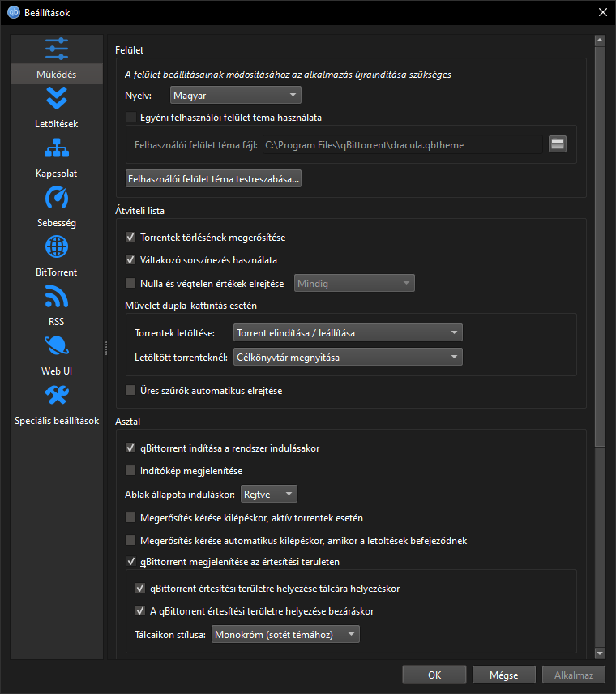Click the theme file path input field
616x694 pixels.
point(403,145)
